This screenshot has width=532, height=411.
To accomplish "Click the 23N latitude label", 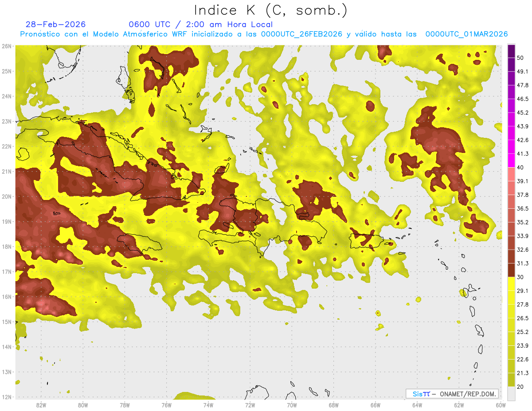I will pos(7,121).
